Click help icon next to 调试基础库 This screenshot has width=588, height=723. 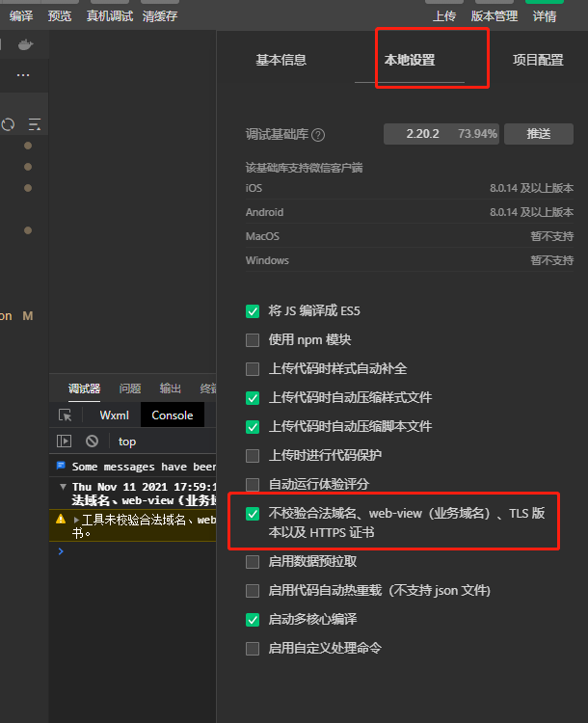pyautogui.click(x=318, y=135)
